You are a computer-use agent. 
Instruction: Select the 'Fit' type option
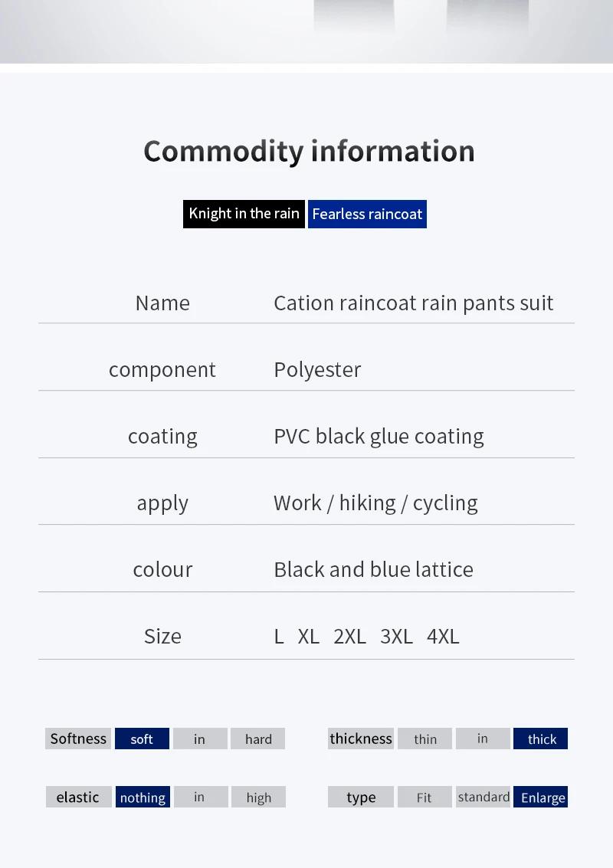pyautogui.click(x=425, y=797)
